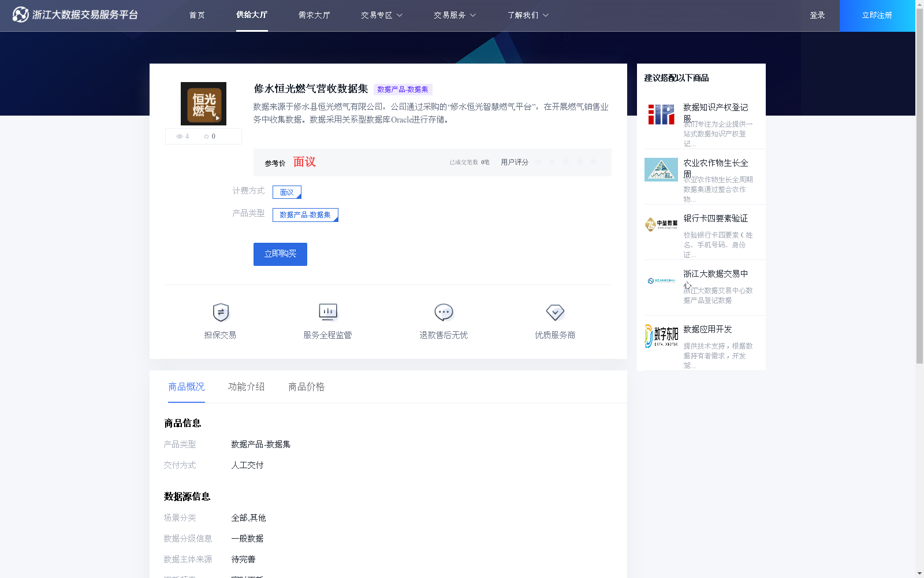Click the 浙江大数据交易中心 small logo
This screenshot has height=578, width=924.
661,281
